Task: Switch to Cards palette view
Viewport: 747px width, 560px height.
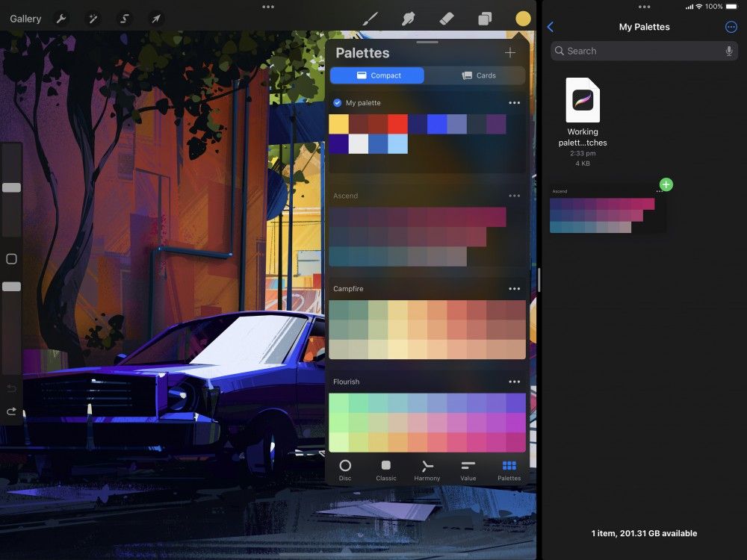Action: point(479,75)
